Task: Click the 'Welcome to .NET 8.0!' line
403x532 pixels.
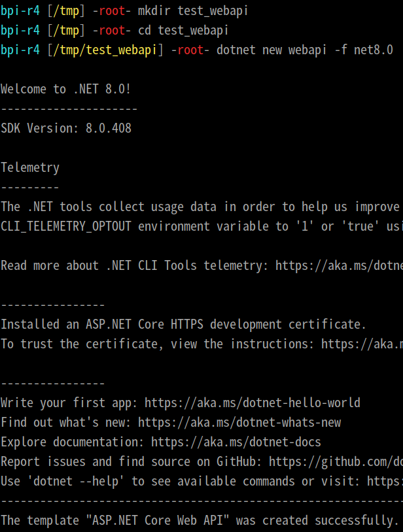Action: point(66,90)
